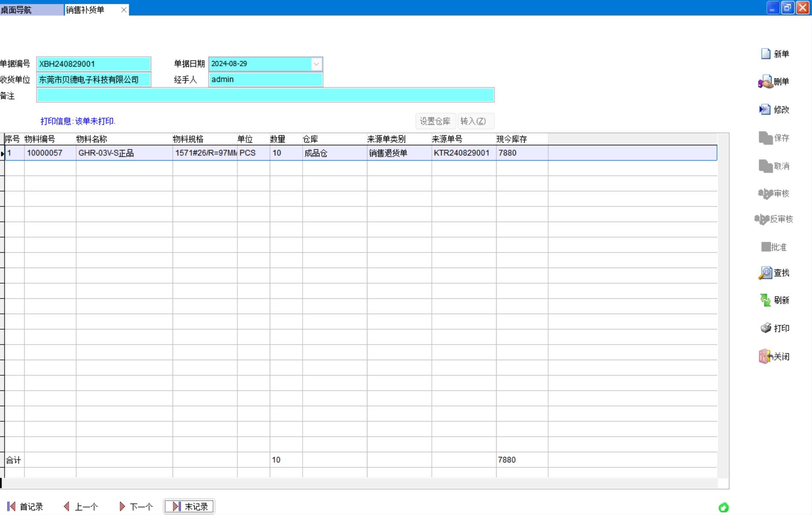This screenshot has height=515, width=812.
Task: Click the 单据编号 field XBH240829001
Action: [93, 64]
